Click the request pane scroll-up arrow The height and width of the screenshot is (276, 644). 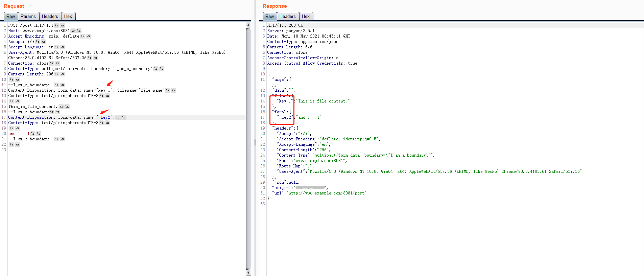[x=248, y=25]
